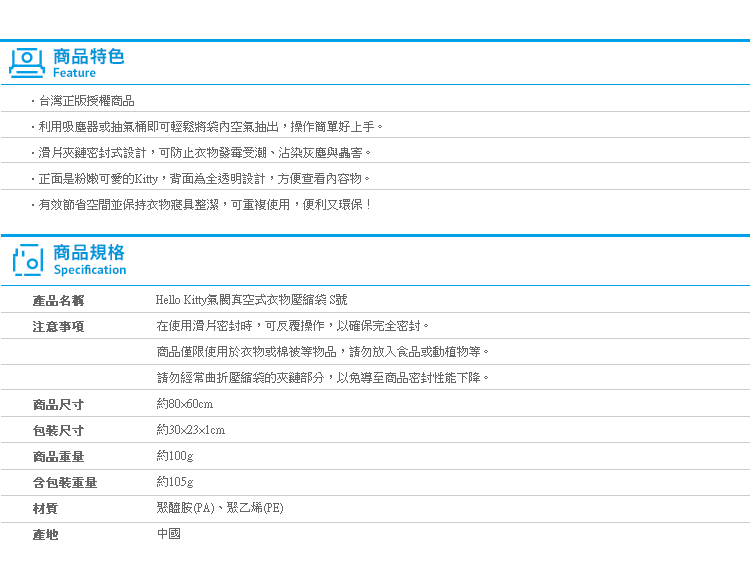Click the Specification section icon
750x565 pixels.
(x=28, y=260)
